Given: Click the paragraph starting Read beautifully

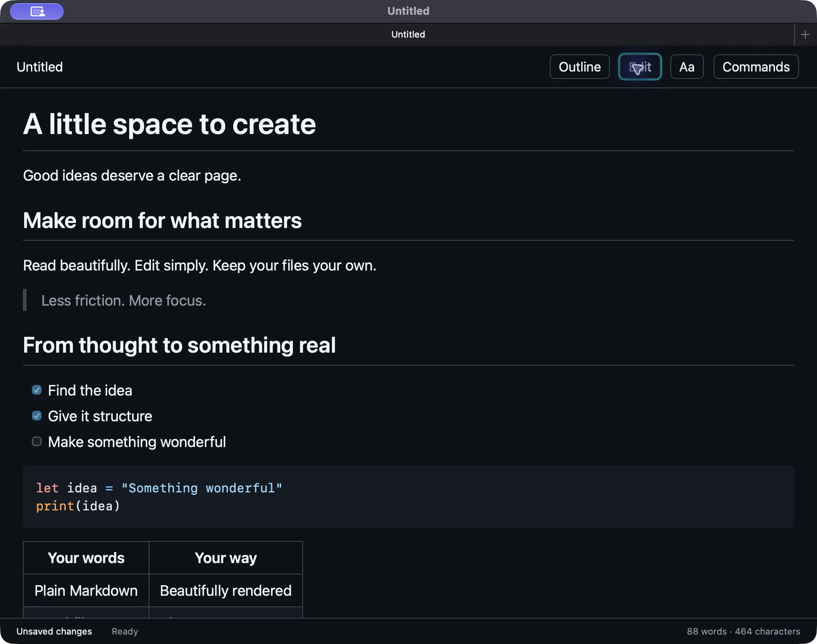Looking at the screenshot, I should [x=199, y=265].
